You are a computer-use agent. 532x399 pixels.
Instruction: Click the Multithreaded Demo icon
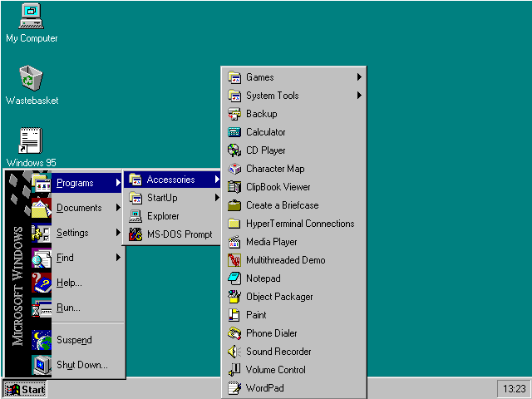coord(234,260)
